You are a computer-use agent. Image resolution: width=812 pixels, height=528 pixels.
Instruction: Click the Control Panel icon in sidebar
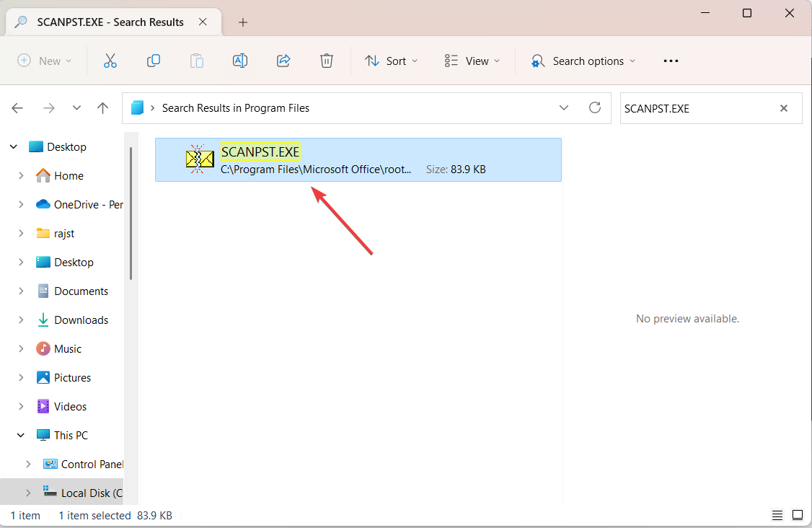tap(50, 465)
